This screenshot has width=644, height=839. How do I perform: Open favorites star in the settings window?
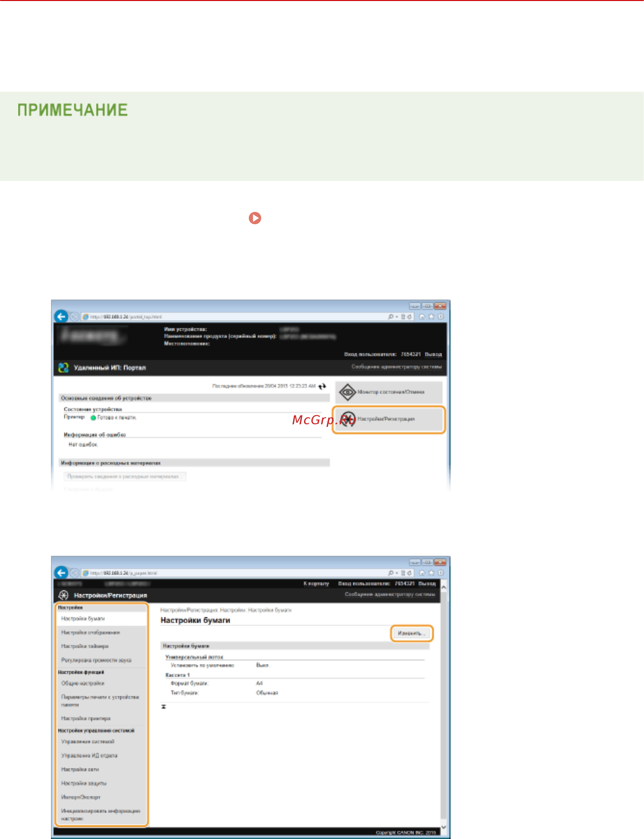coord(431,572)
